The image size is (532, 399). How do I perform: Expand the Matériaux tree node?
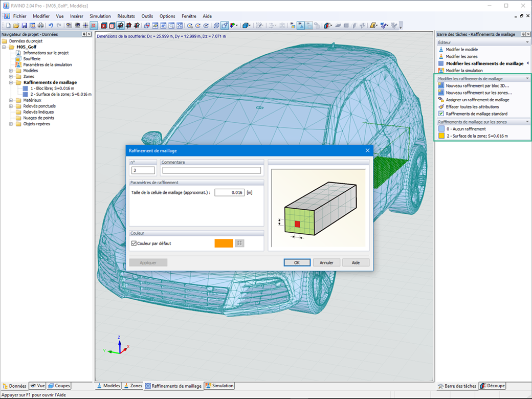[11, 100]
